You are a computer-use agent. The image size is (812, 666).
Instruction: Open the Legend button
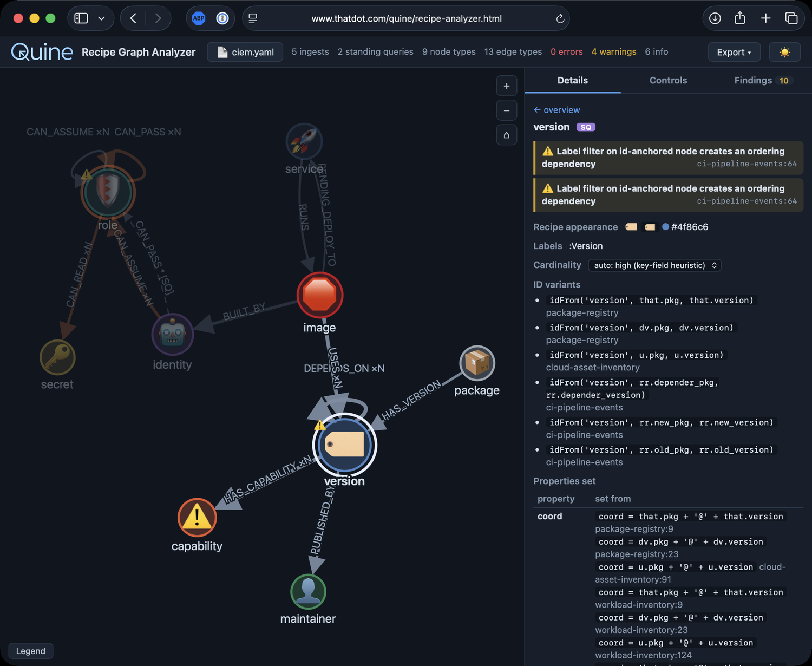(31, 651)
